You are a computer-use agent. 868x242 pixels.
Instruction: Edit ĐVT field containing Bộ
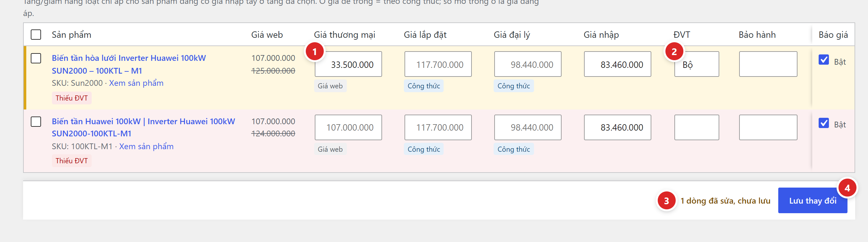pyautogui.click(x=697, y=64)
